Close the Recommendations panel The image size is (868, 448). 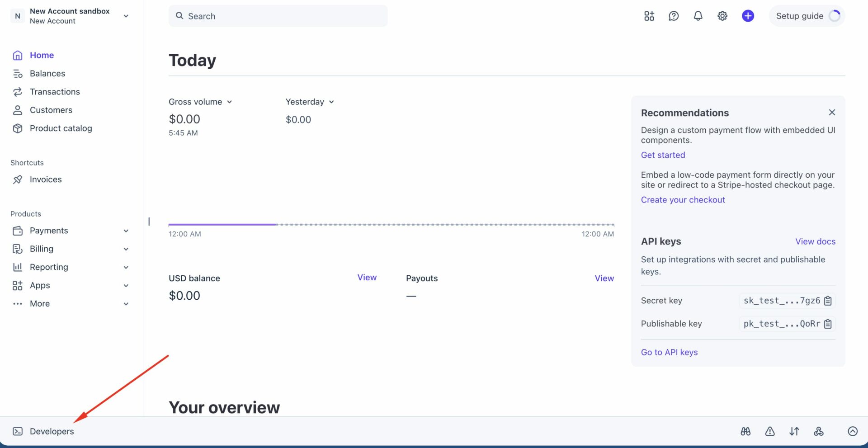pyautogui.click(x=832, y=113)
